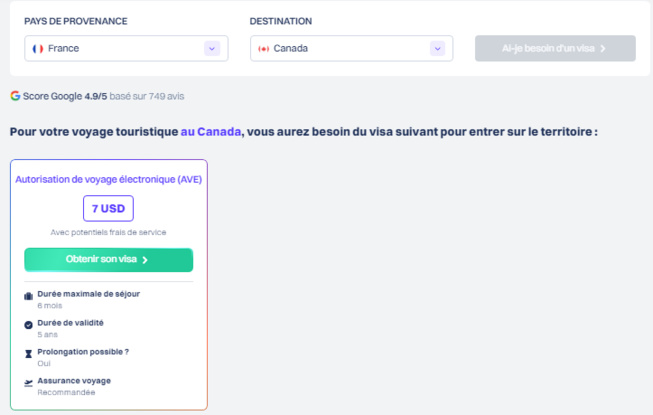Click the suitcase icon for maximum stay
The image size is (653, 415).
[28, 296]
